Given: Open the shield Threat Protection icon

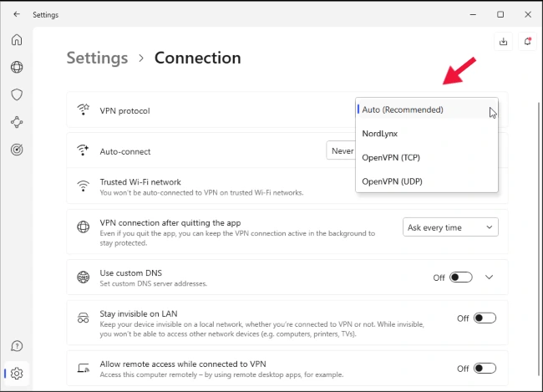Looking at the screenshot, I should coord(17,95).
